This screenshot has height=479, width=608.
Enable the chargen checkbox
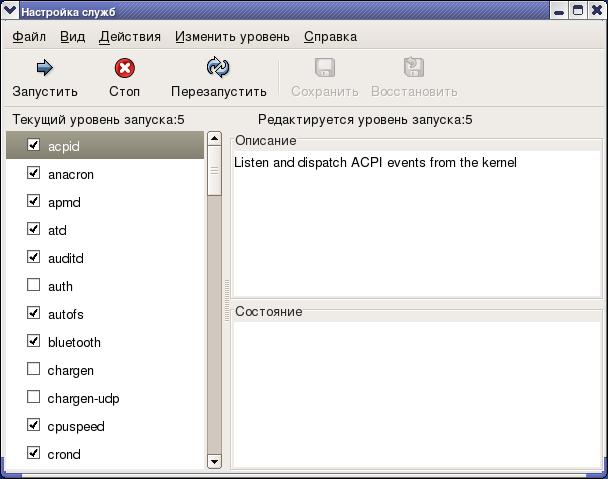coord(33,368)
